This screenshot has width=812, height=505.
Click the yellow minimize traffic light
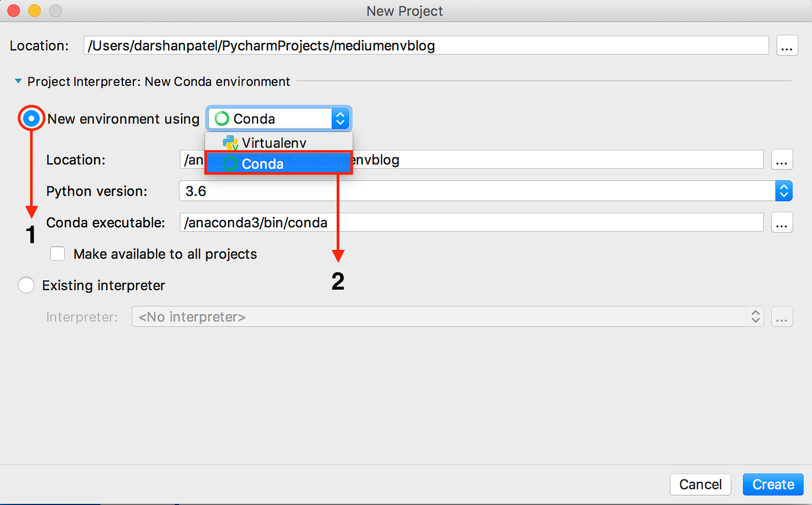click(34, 10)
